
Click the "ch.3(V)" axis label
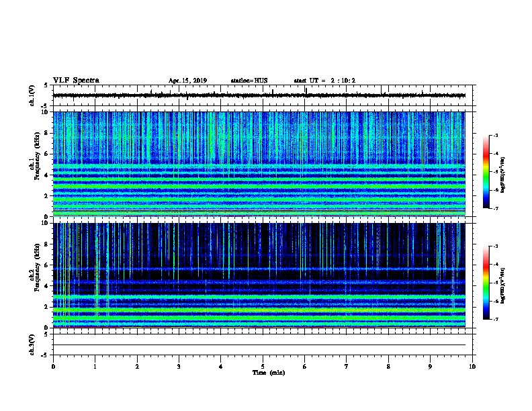click(x=32, y=345)
